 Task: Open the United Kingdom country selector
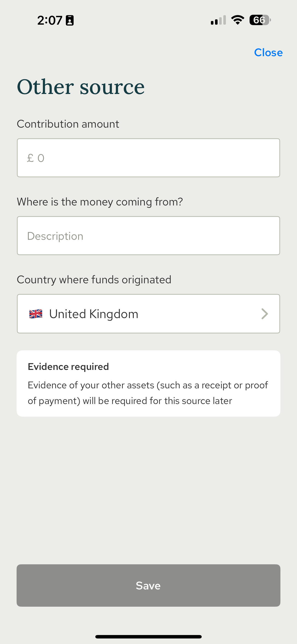[x=148, y=314]
